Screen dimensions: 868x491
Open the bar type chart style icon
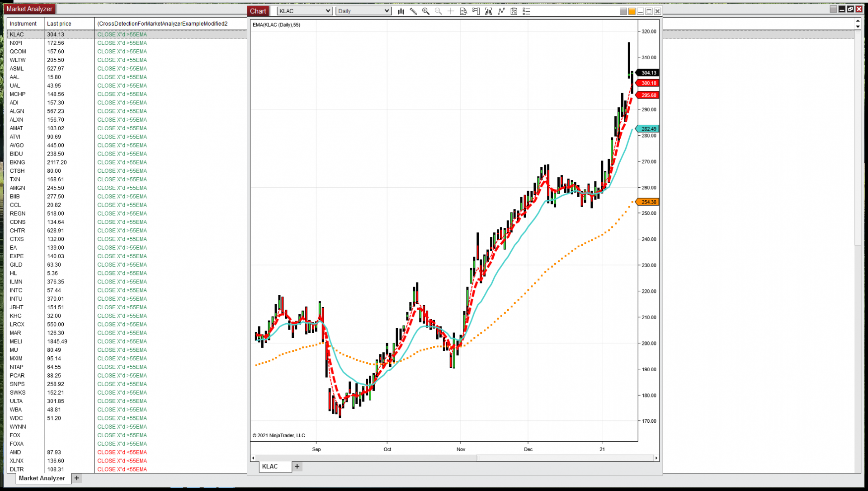[x=401, y=11]
